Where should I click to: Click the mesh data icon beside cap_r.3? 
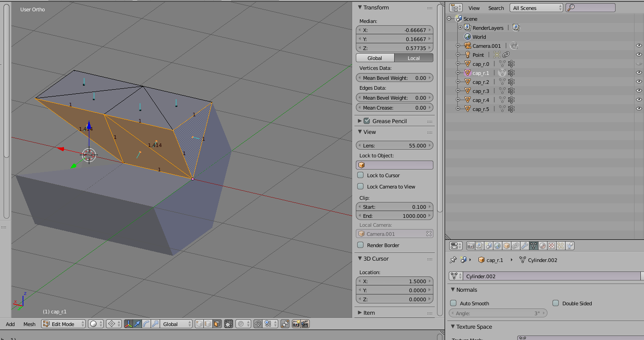[502, 91]
